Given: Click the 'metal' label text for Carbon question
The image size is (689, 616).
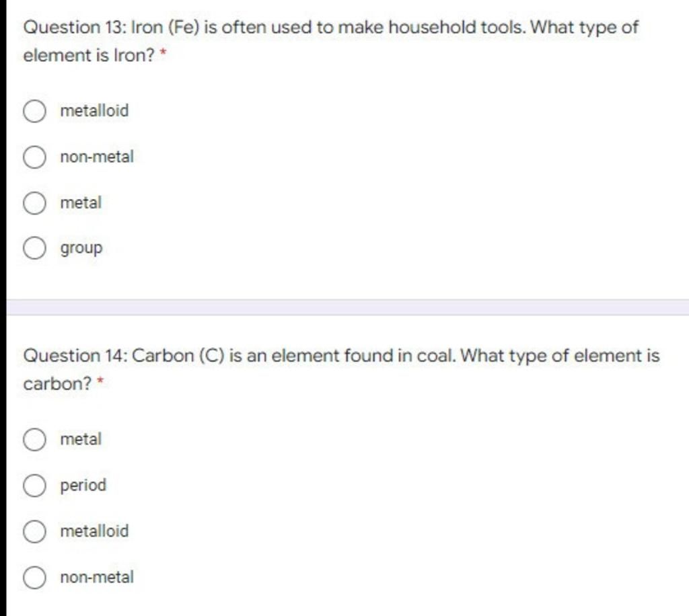Looking at the screenshot, I should pyautogui.click(x=81, y=439).
